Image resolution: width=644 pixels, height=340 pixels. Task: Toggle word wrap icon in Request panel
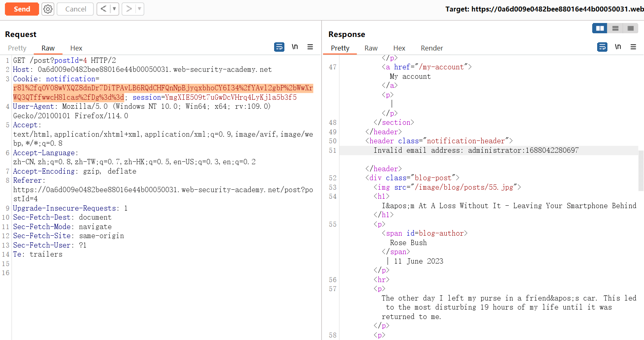[279, 47]
